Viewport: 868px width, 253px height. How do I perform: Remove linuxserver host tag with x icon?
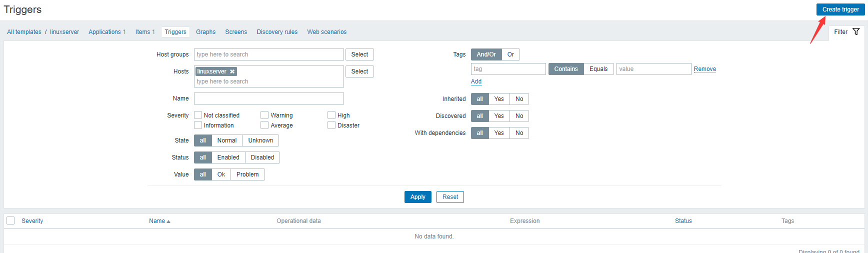click(232, 71)
